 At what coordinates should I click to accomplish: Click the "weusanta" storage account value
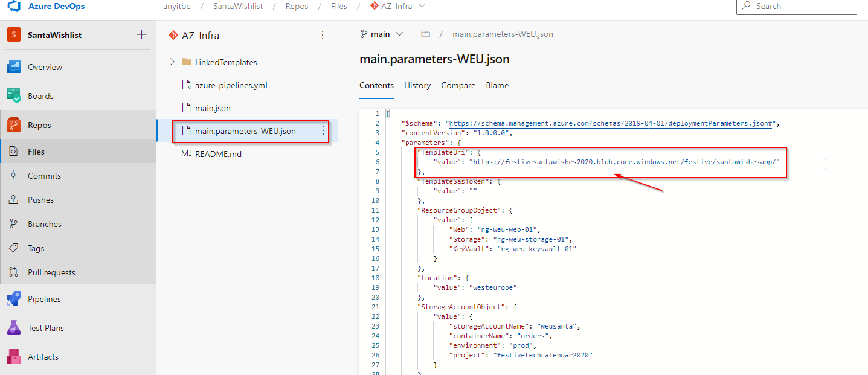click(558, 326)
